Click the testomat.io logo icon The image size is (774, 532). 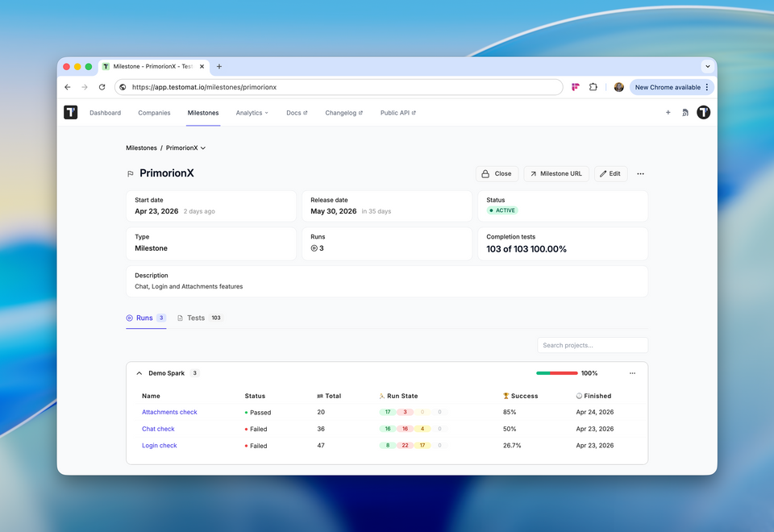pyautogui.click(x=70, y=112)
